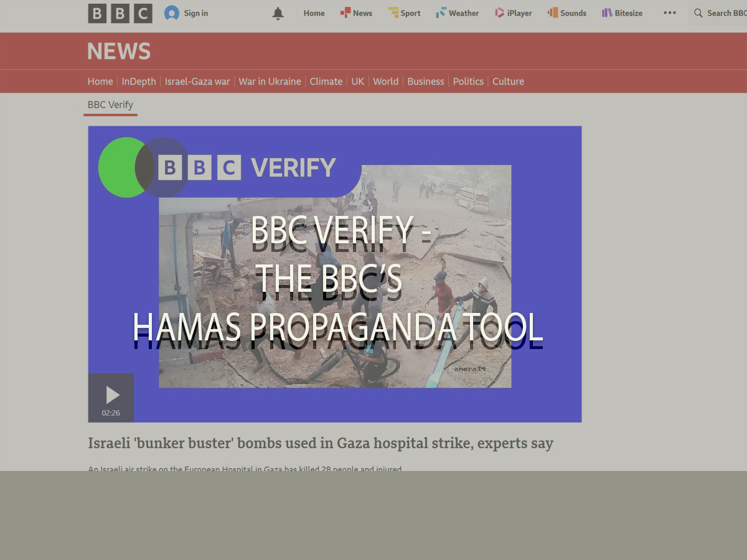Viewport: 747px width, 560px height.
Task: Open the Business news section
Action: point(426,82)
